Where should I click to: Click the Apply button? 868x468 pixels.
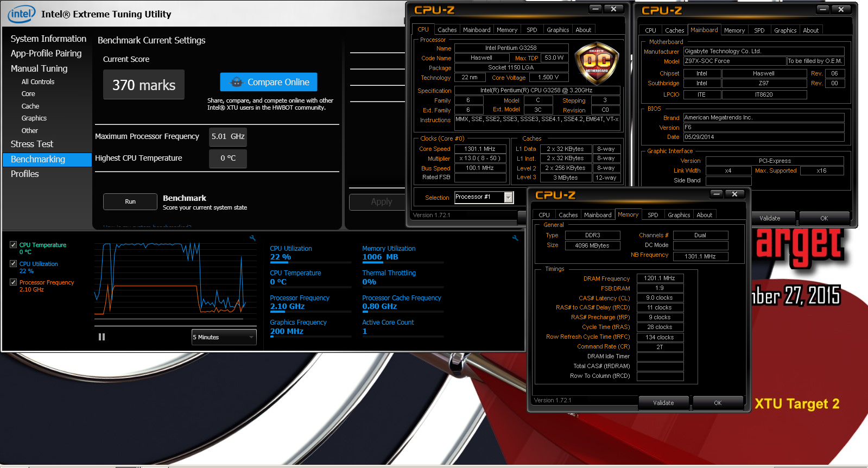point(378,202)
